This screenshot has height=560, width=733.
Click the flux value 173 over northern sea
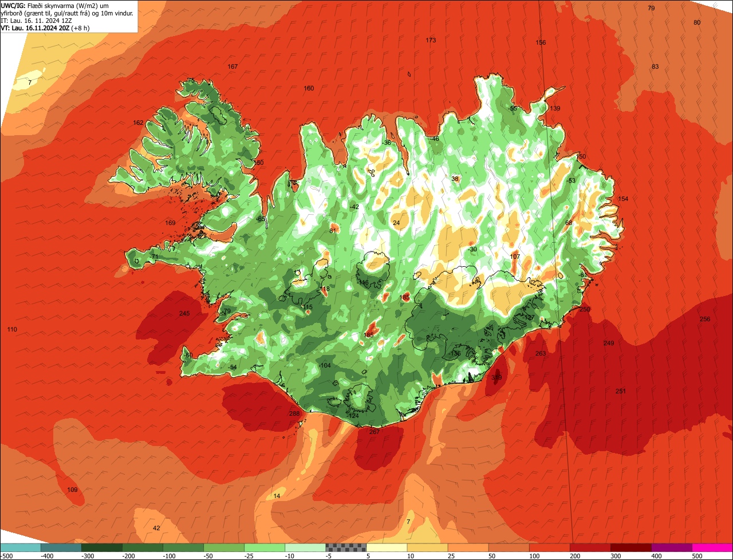pyautogui.click(x=431, y=40)
